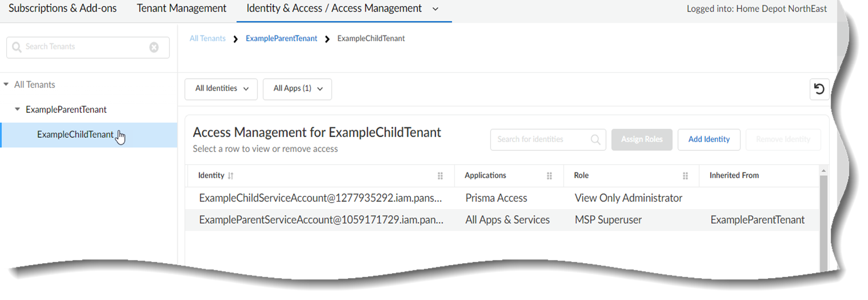Open the All Apps (1) dropdown

pos(297,89)
